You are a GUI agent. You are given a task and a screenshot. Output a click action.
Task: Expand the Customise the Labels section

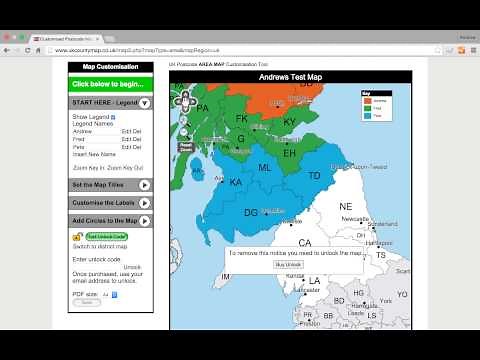click(x=144, y=203)
